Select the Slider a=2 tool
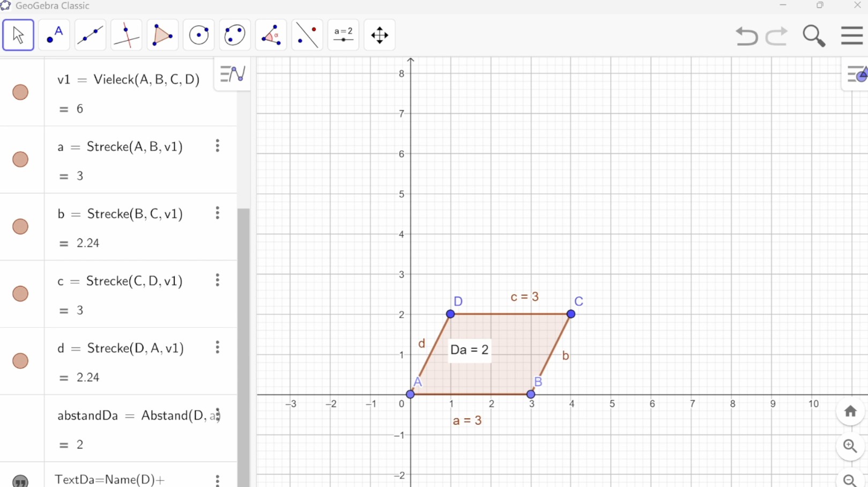Image resolution: width=868 pixels, height=487 pixels. [343, 35]
